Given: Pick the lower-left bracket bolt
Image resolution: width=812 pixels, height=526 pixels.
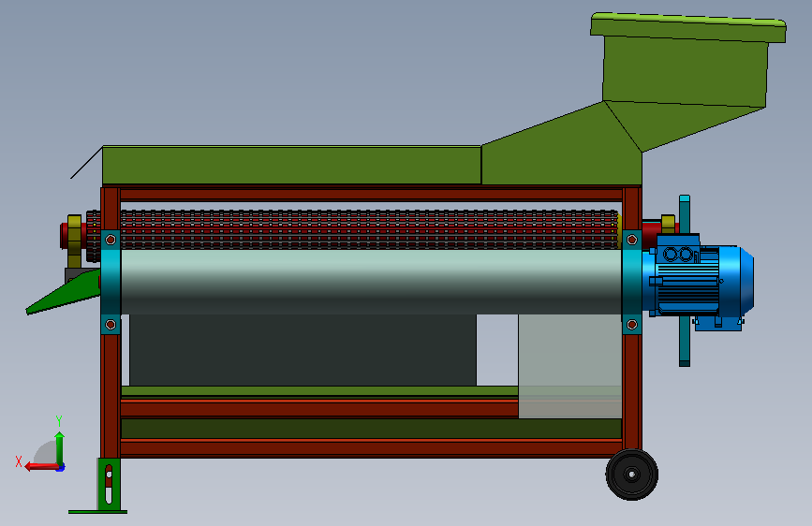Looking at the screenshot, I should pyautogui.click(x=111, y=325).
